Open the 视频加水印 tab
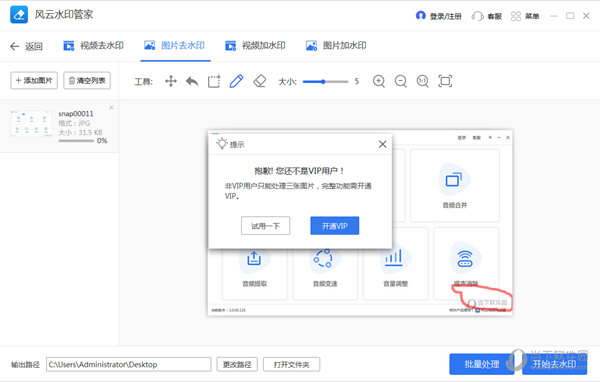The image size is (600, 382). click(255, 46)
